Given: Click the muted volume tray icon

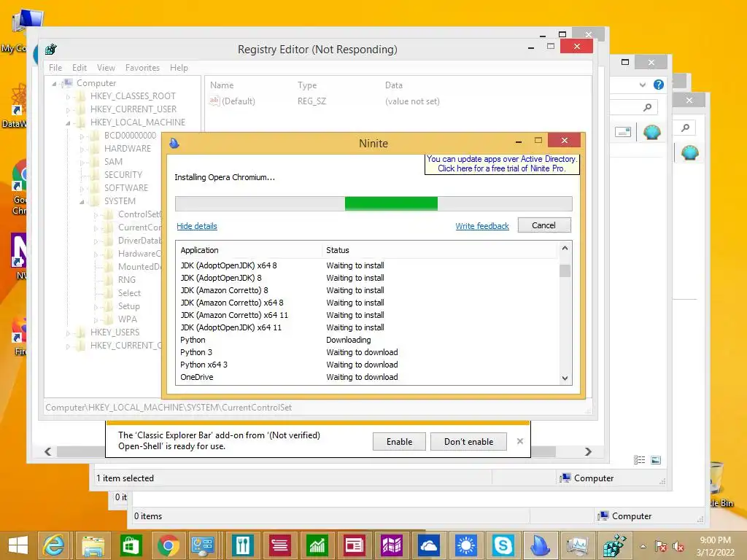Looking at the screenshot, I should click(678, 546).
